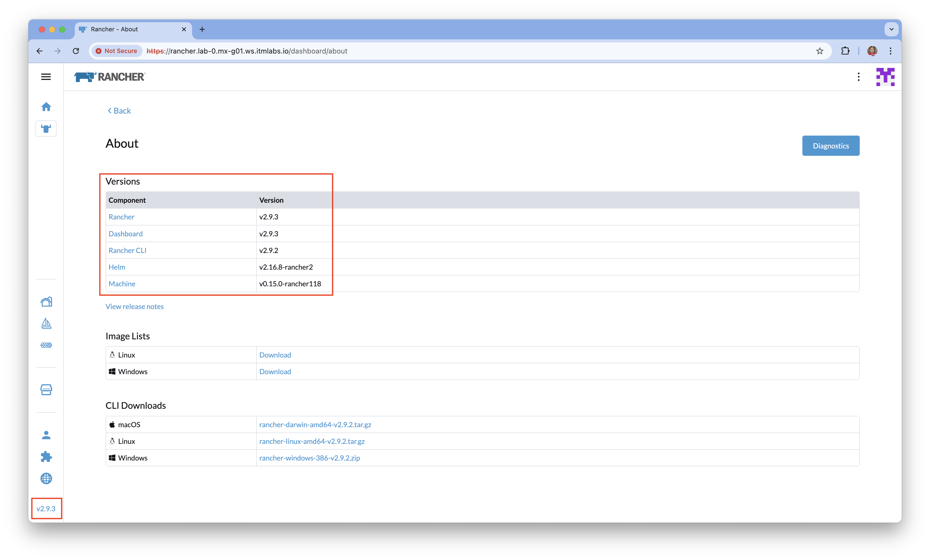The image size is (930, 560).
Task: Select the Rancher - About browser tab
Action: pos(128,30)
